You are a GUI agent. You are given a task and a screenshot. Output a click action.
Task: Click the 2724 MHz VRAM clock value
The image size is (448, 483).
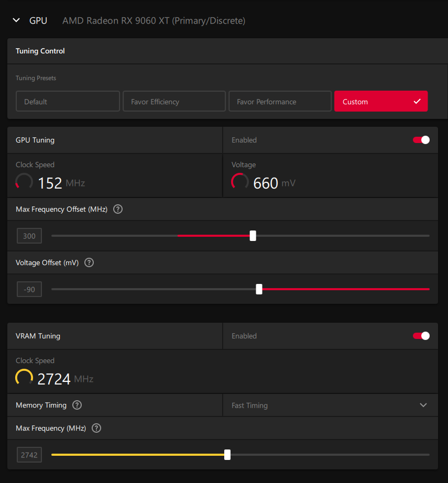tap(65, 379)
